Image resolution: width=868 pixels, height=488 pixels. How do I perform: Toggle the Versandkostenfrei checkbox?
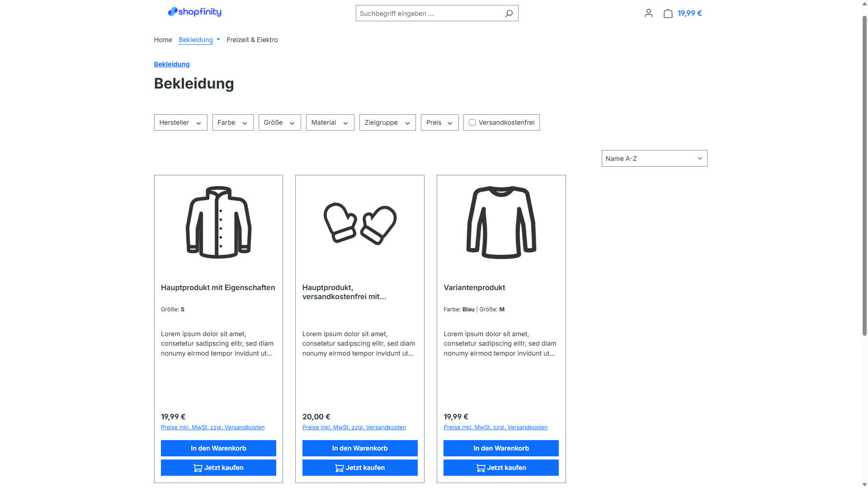(472, 122)
